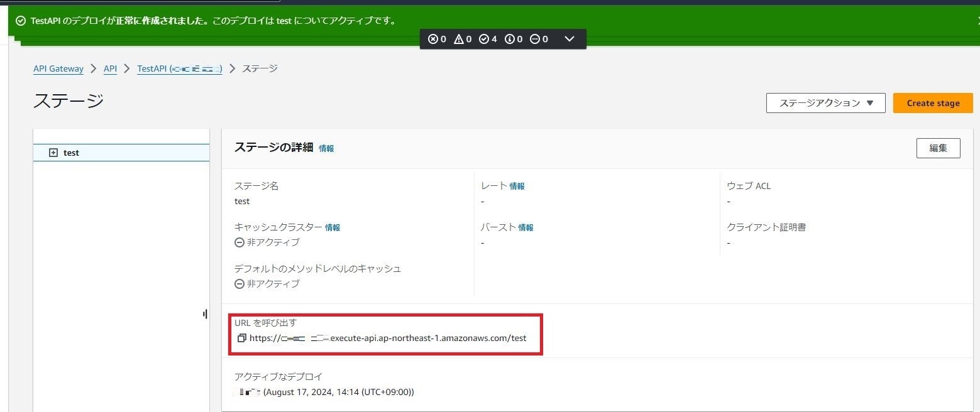This screenshot has width=980, height=412.
Task: Click the ステージ名 value test
Action: [242, 202]
